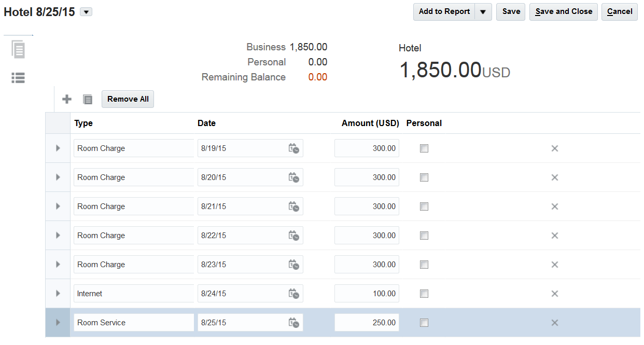The image size is (644, 345).
Task: Open the receipt pages icon in left sidebar
Action: tap(18, 50)
